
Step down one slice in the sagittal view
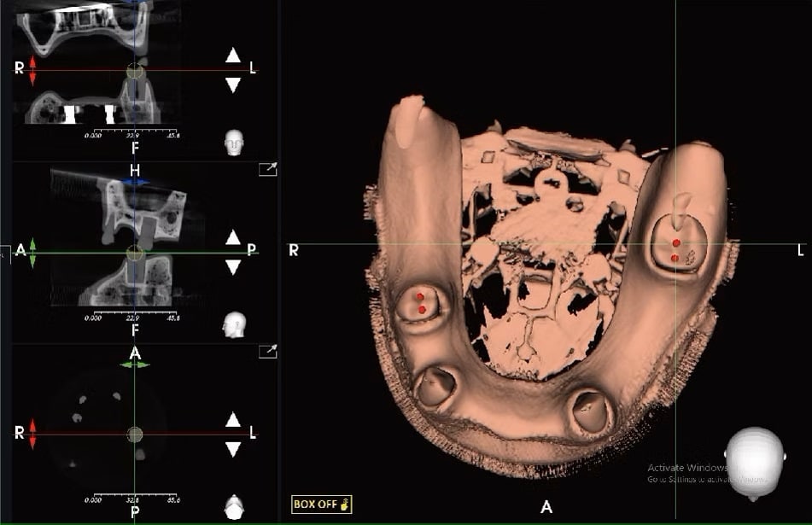[233, 267]
